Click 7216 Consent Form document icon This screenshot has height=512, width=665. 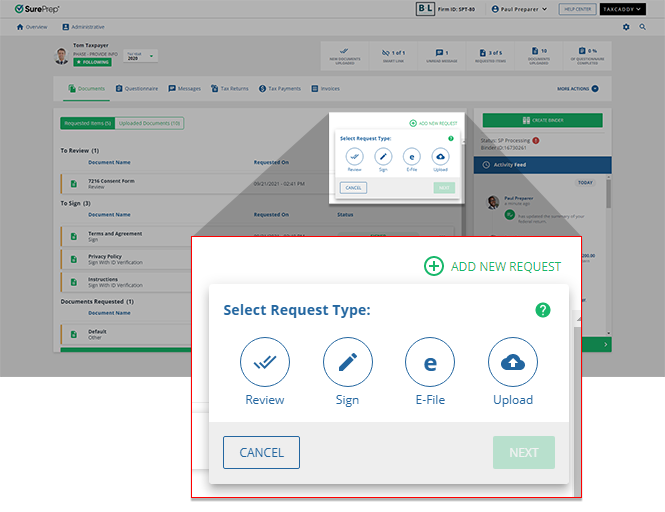(x=74, y=184)
